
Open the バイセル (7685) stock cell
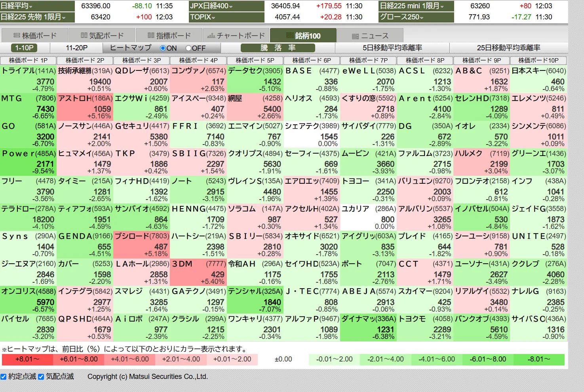point(28,327)
